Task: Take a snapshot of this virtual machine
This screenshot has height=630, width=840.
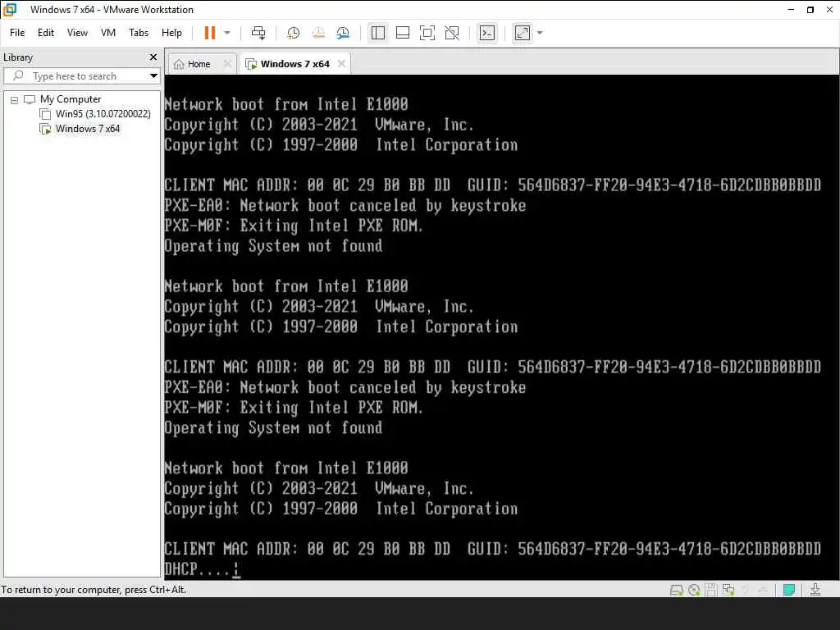Action: (293, 33)
